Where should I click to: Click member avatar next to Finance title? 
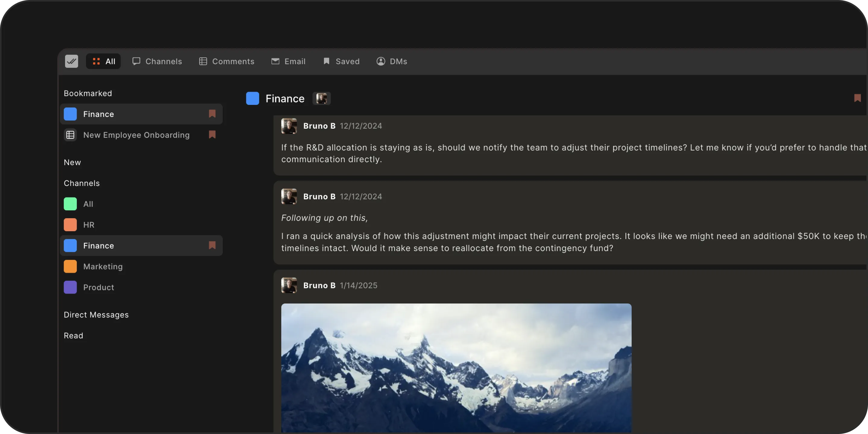tap(322, 98)
